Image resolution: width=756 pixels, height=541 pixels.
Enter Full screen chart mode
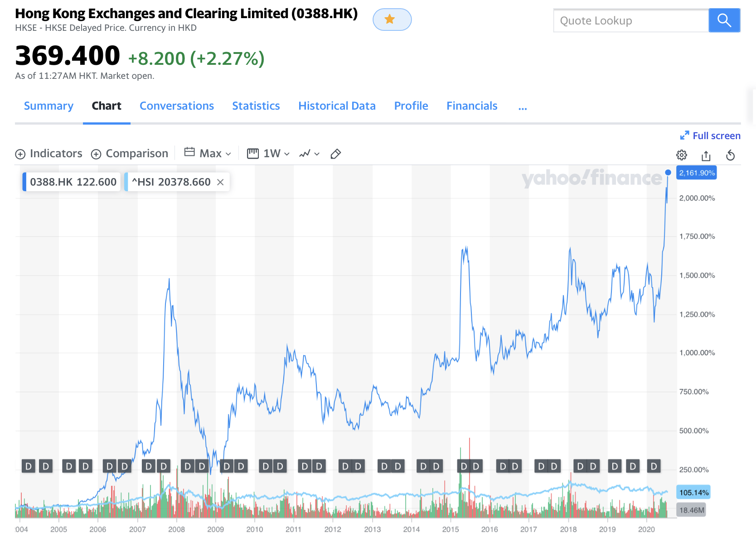[x=710, y=135]
